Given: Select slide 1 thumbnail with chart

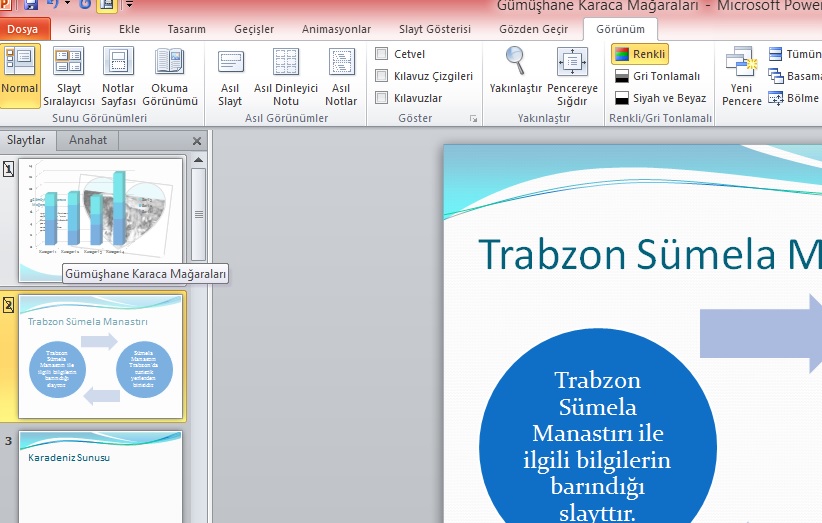Looking at the screenshot, I should point(101,220).
